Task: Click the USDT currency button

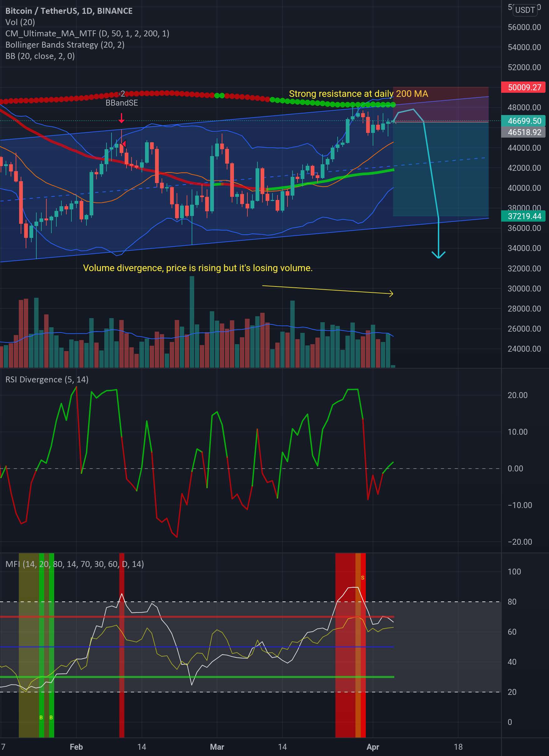Action: [525, 10]
